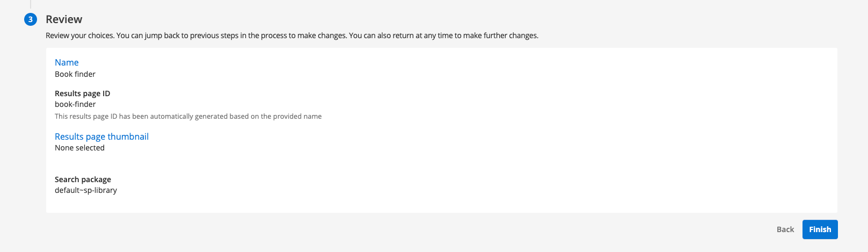The image size is (868, 252).
Task: Click the stepper connector line above step 3
Action: [x=31, y=4]
